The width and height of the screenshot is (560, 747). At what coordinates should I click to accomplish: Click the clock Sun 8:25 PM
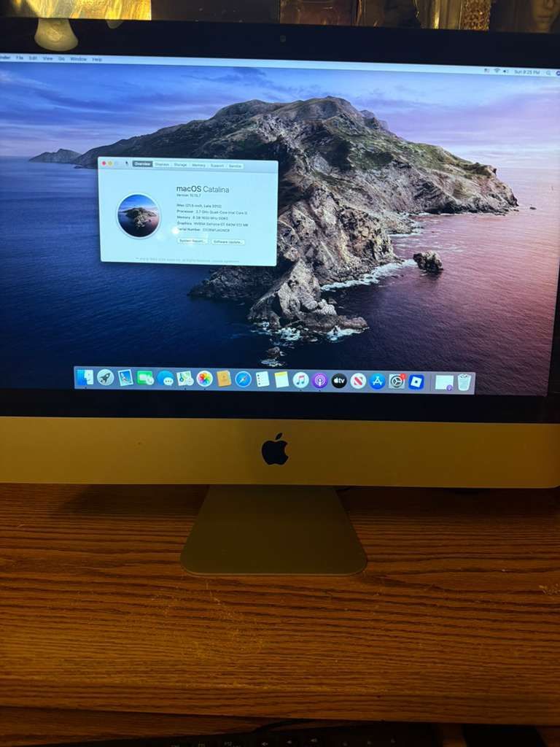pos(527,72)
